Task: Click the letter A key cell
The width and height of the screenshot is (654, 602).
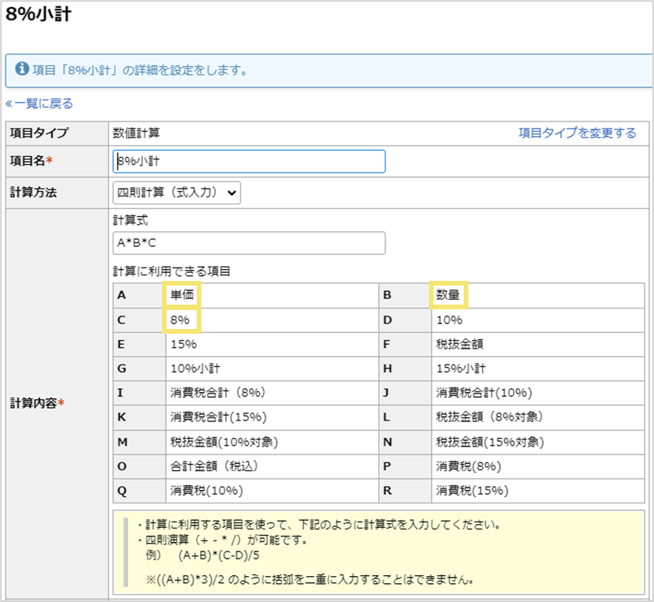Action: [x=139, y=295]
